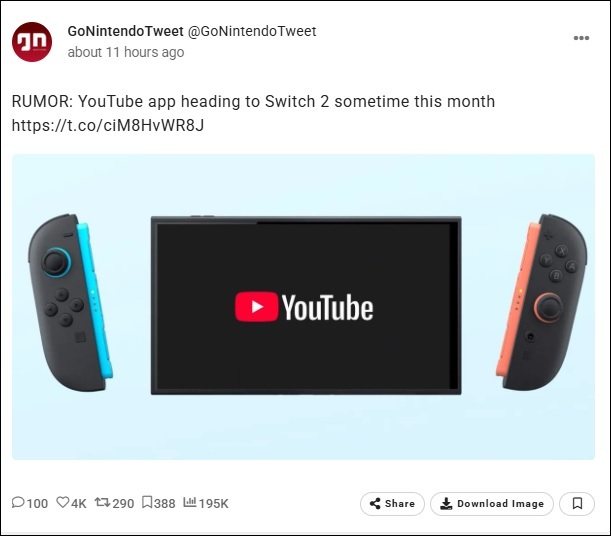Click the @GoNintendoTweet handle
Screen dimensions: 611x536
(x=252, y=31)
